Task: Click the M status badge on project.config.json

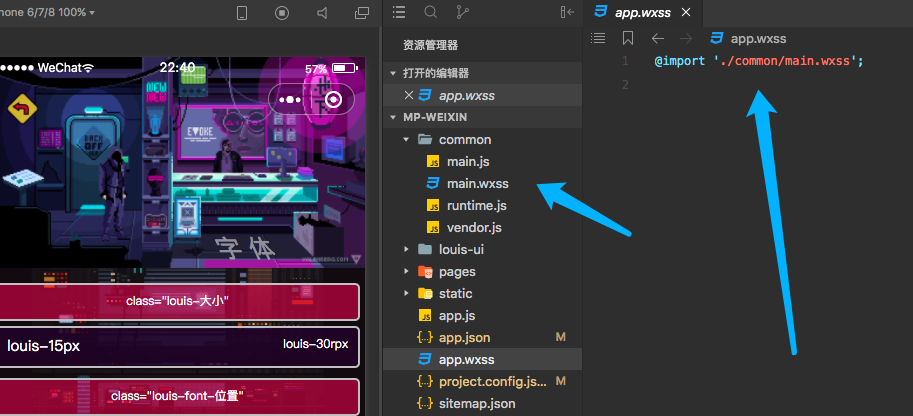Action: click(561, 382)
